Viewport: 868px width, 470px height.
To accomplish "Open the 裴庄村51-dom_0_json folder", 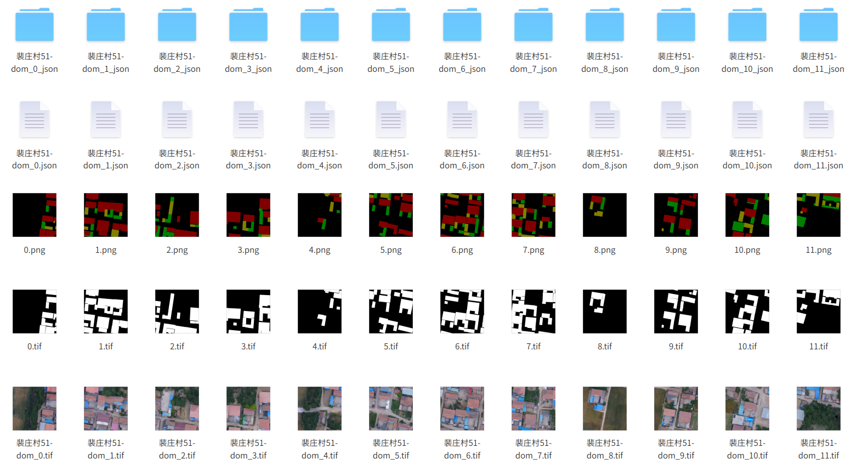I will [35, 25].
